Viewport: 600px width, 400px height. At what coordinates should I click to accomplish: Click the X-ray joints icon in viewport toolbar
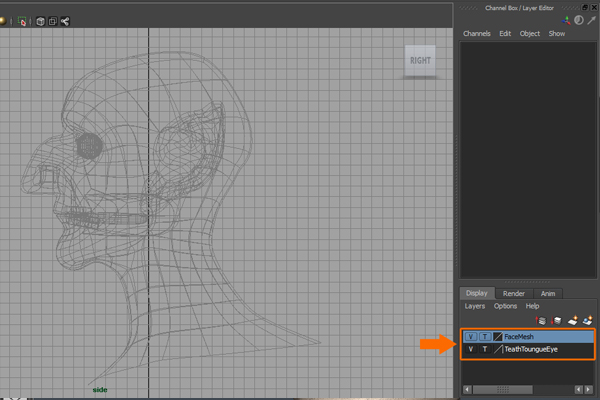tap(65, 21)
